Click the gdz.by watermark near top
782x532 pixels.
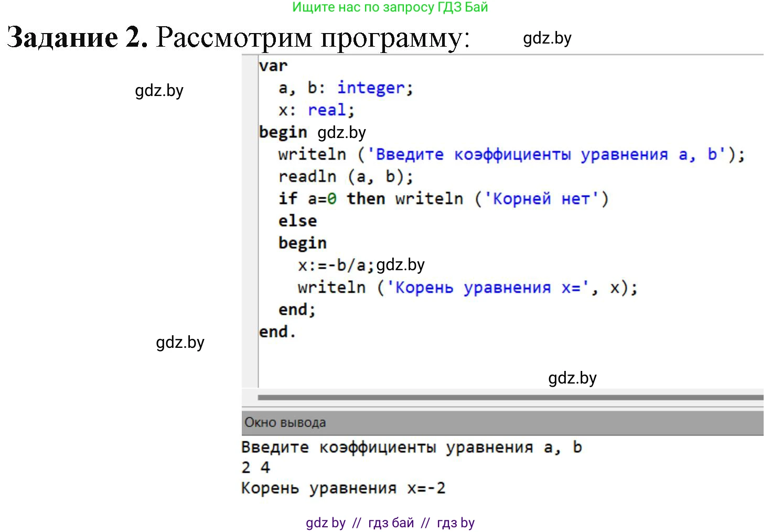(x=547, y=38)
